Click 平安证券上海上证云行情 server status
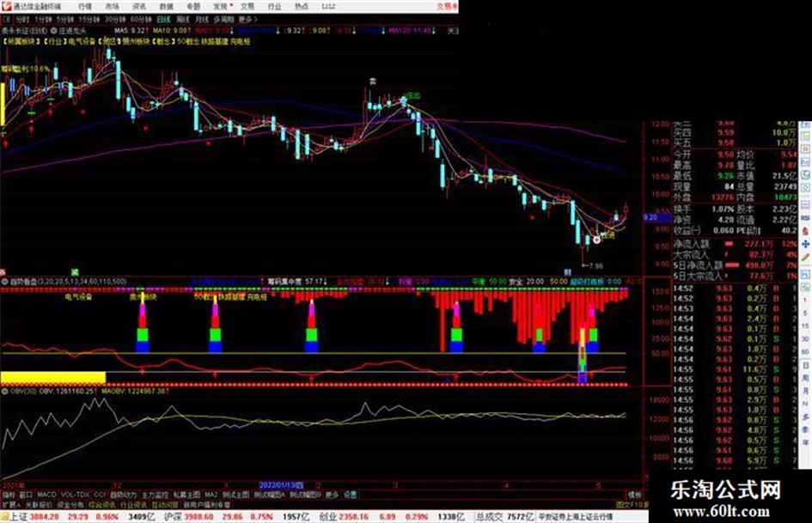Image resolution: width=812 pixels, height=523 pixels. coord(577,517)
